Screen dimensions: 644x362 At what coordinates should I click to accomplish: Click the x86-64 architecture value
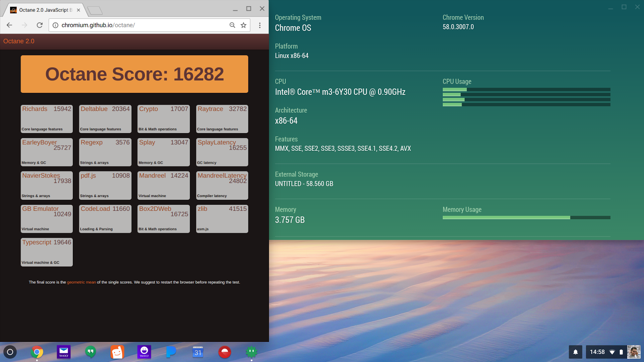[x=286, y=121]
